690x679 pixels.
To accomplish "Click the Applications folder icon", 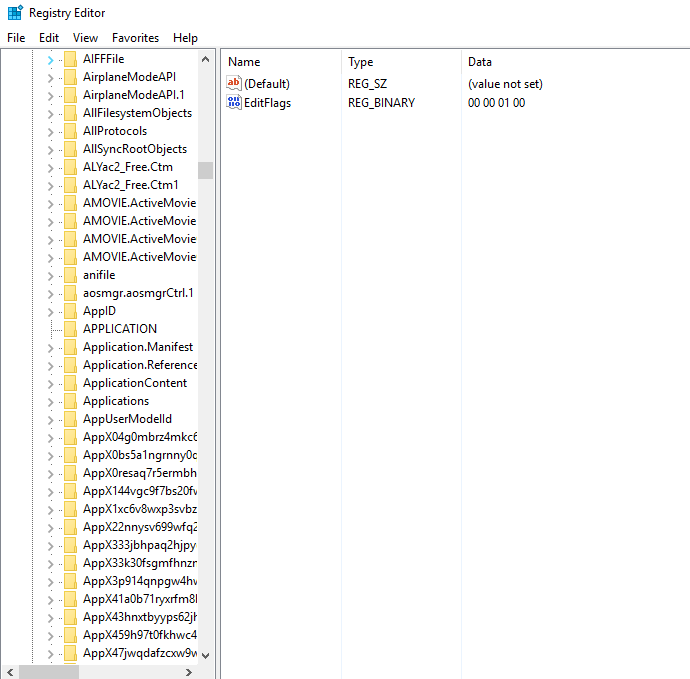I will pyautogui.click(x=70, y=401).
